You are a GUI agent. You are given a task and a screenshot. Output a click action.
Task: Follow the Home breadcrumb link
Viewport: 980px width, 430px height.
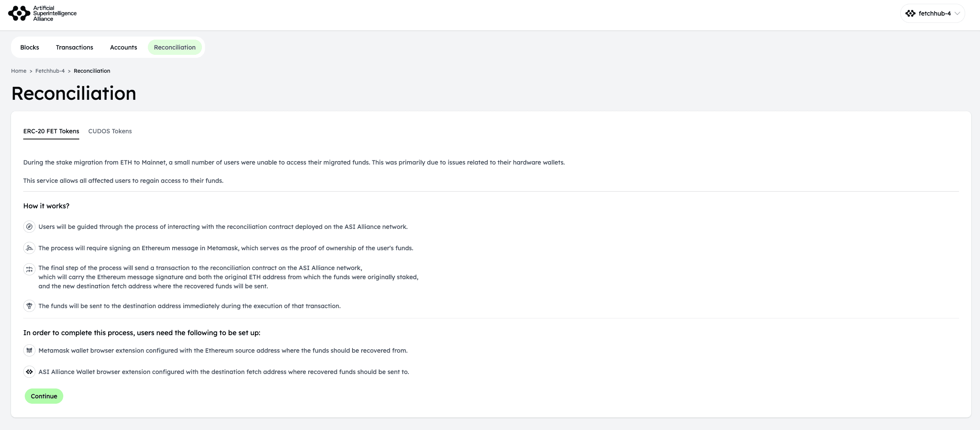coord(19,71)
